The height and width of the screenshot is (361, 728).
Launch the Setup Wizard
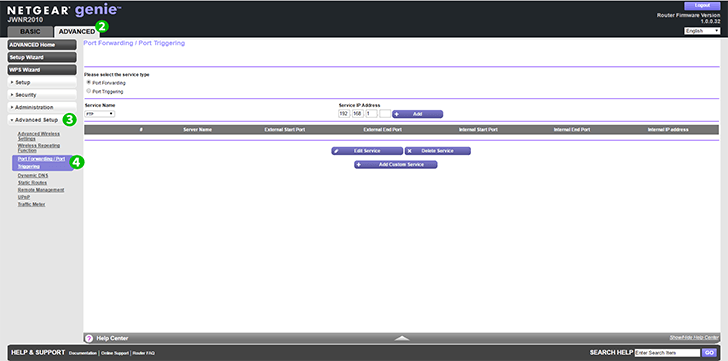coord(42,58)
